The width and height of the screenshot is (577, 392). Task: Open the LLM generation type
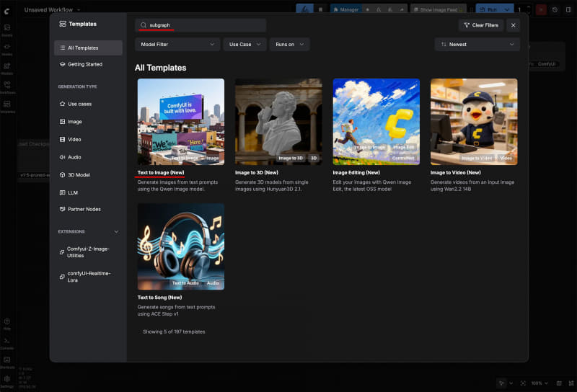tap(88, 192)
